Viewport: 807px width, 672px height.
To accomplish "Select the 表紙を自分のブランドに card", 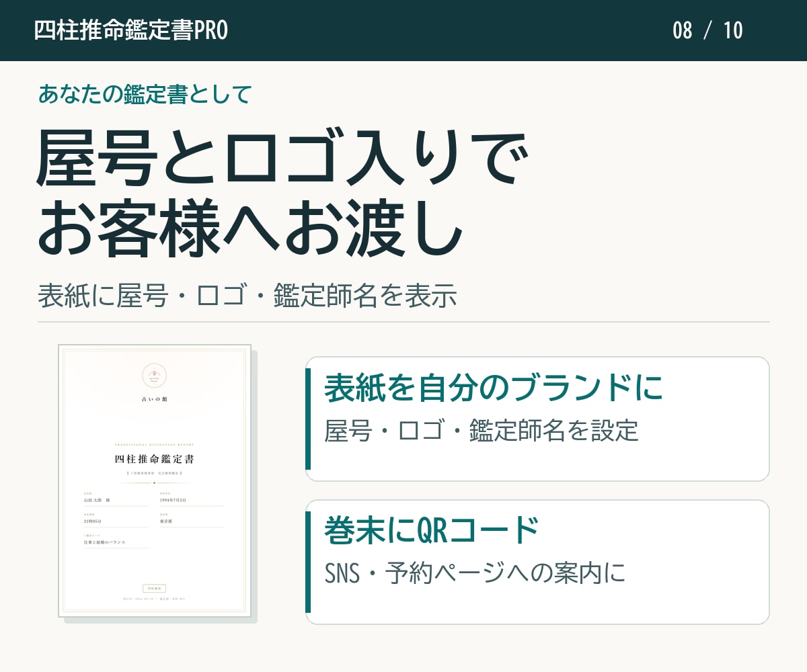I will point(537,419).
